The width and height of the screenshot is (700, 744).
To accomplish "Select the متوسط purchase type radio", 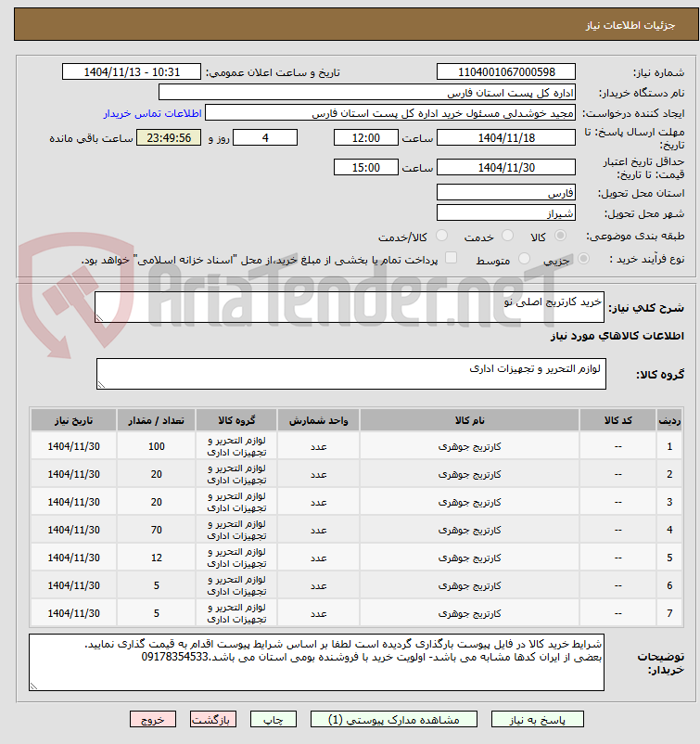I will [524, 259].
